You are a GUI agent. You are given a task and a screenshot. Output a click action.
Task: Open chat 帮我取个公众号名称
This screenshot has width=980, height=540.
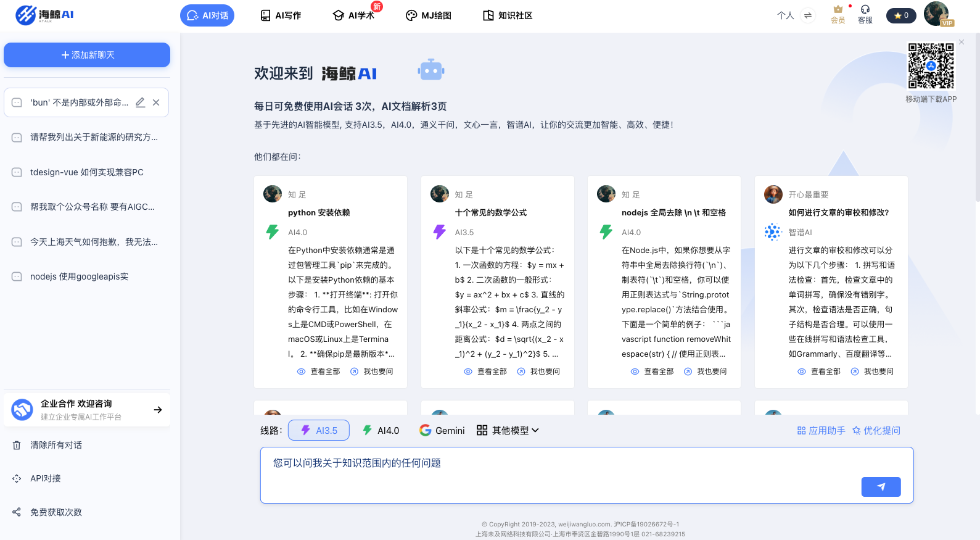[86, 207]
